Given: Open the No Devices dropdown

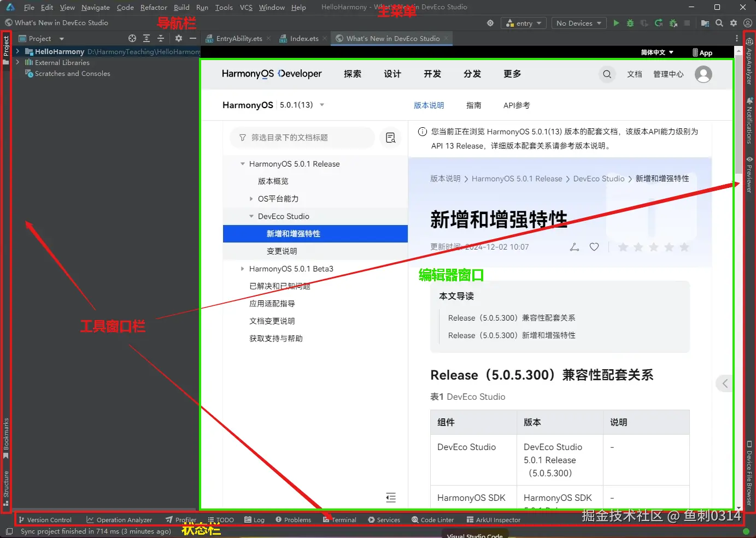Looking at the screenshot, I should point(578,23).
